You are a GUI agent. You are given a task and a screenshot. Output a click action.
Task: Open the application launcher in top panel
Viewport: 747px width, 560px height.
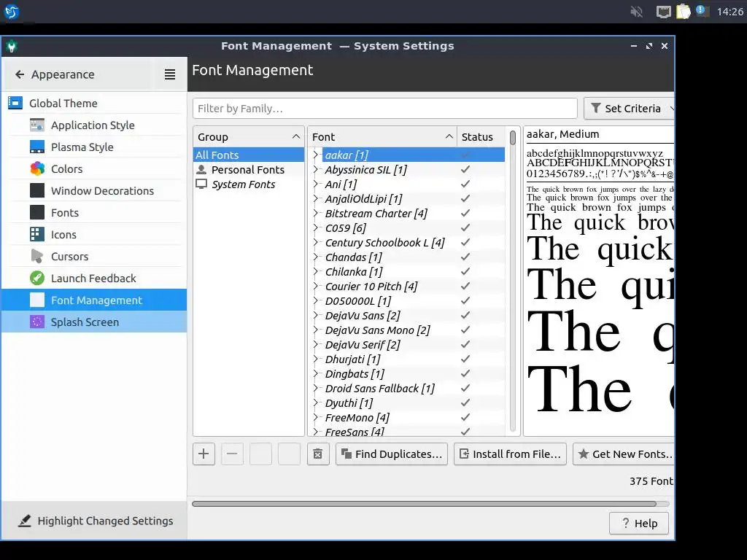(12, 12)
